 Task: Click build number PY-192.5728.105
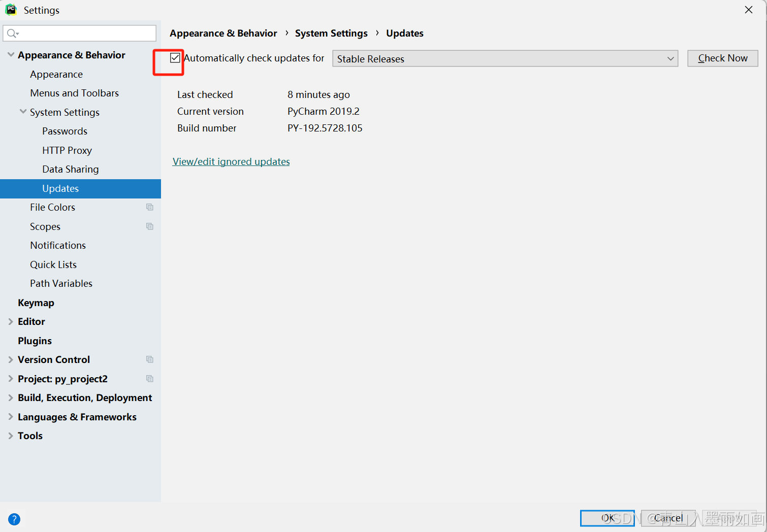tap(325, 128)
